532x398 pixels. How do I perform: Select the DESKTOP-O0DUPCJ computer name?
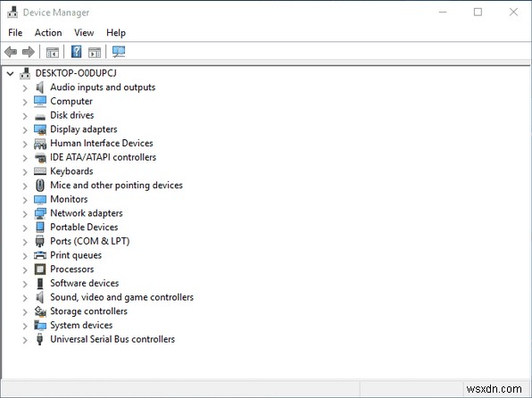tap(76, 73)
